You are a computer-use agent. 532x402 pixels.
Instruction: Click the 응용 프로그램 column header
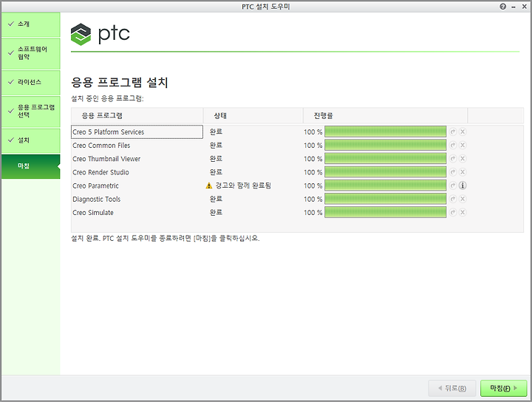coord(137,116)
